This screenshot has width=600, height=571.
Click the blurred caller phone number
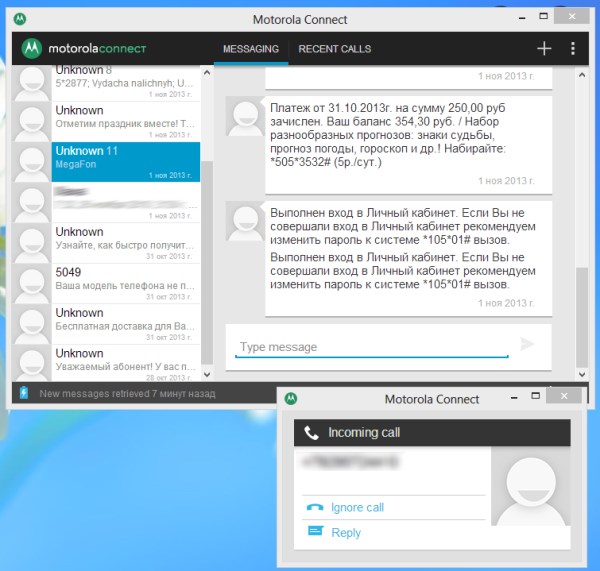(x=350, y=462)
